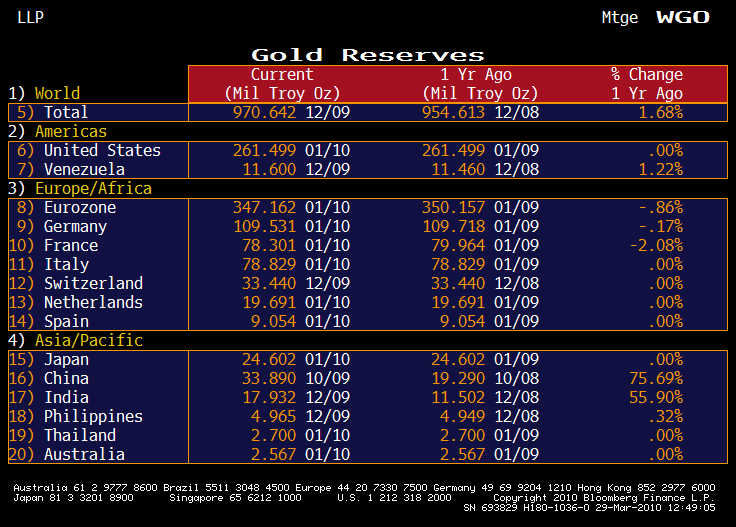Open Italy gold reserves entry
736x527 pixels.
pos(66,264)
